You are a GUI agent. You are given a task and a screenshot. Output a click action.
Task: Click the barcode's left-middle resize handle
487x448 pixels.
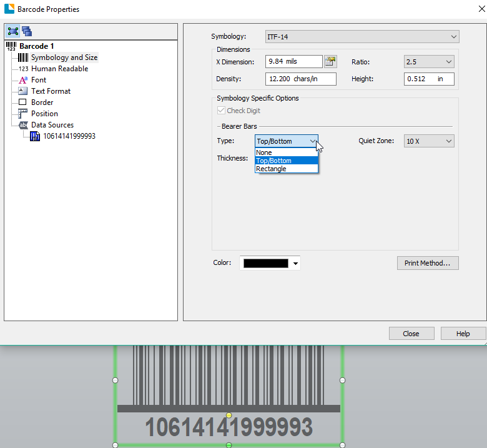(x=116, y=381)
